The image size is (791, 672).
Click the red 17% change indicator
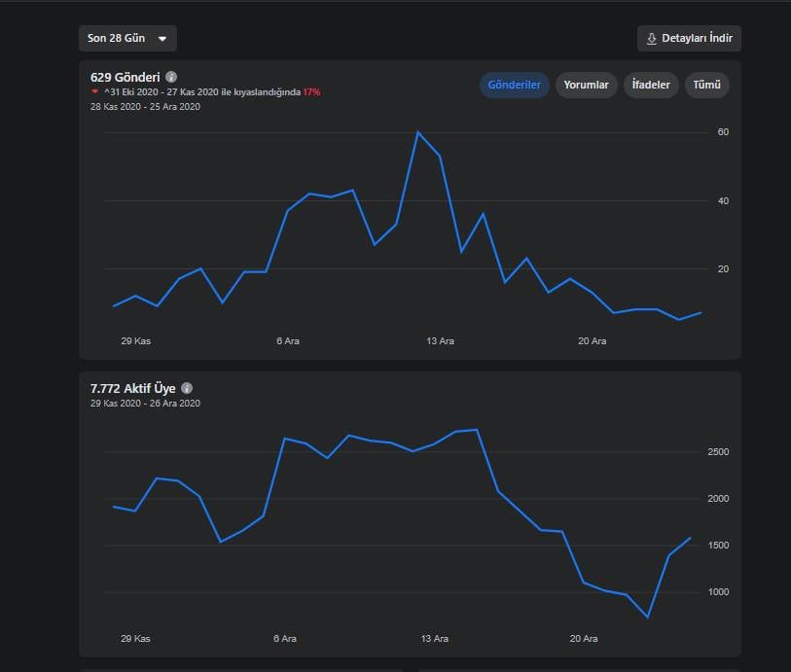click(x=311, y=92)
